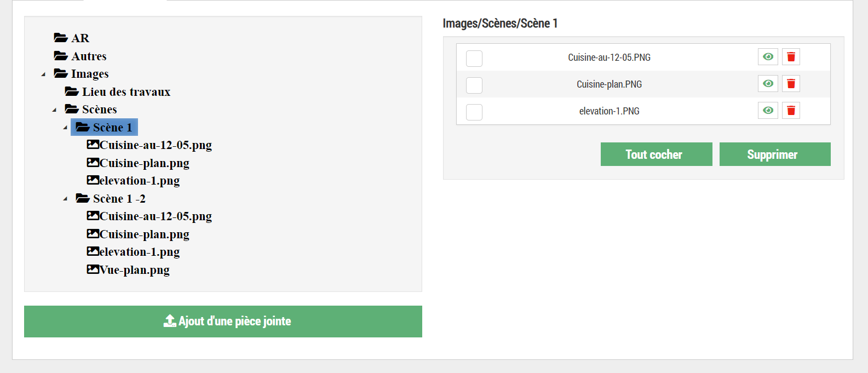Click Ajout d'une pièce jointe upload button

(x=223, y=322)
